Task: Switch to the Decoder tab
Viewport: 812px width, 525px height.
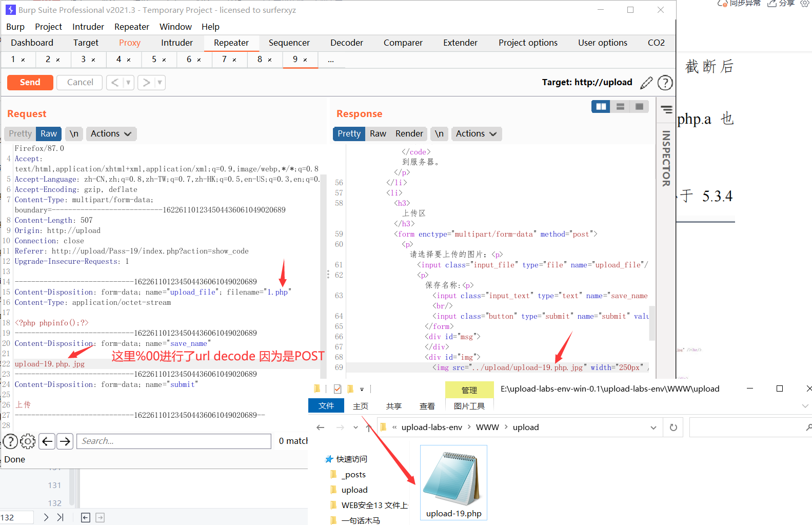Action: click(347, 43)
